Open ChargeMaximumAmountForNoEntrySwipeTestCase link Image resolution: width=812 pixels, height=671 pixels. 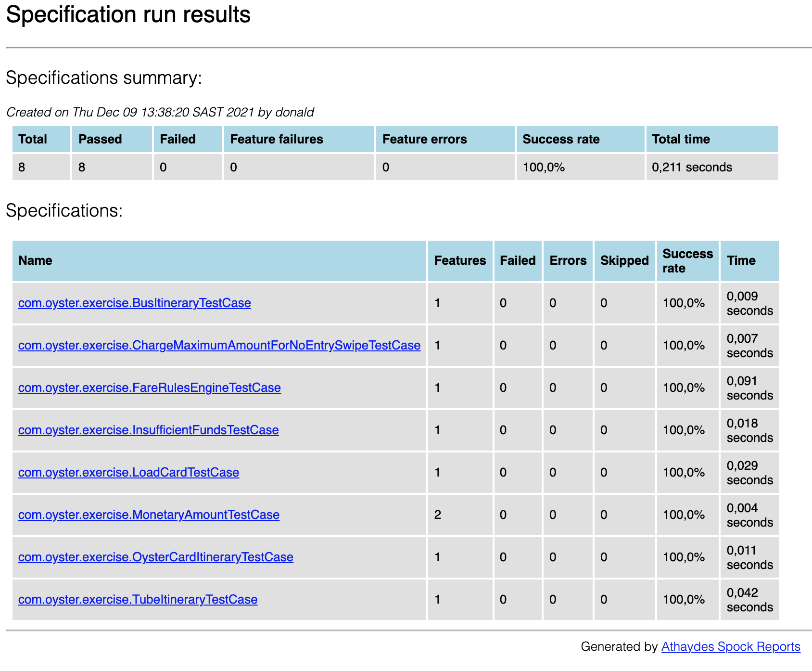click(x=219, y=345)
